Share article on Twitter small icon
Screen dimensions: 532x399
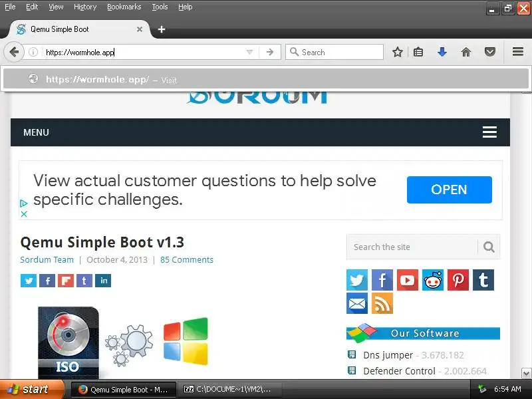tap(29, 281)
